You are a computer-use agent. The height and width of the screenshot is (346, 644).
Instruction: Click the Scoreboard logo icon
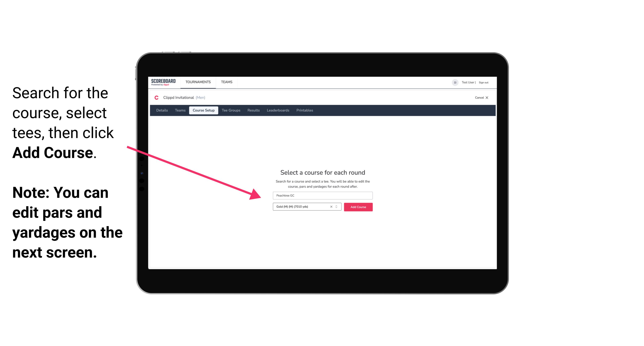point(163,82)
